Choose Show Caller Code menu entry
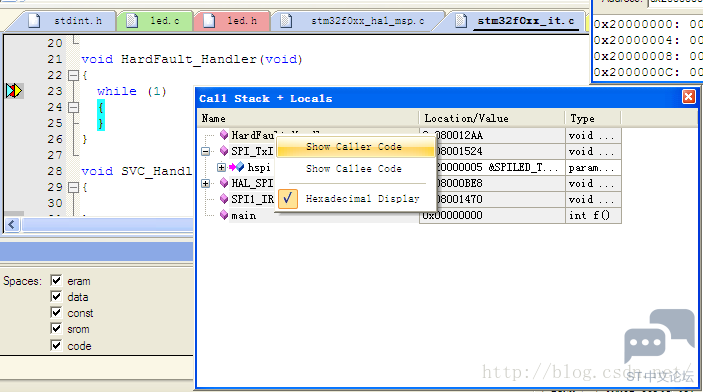The width and height of the screenshot is (703, 392). [x=356, y=147]
